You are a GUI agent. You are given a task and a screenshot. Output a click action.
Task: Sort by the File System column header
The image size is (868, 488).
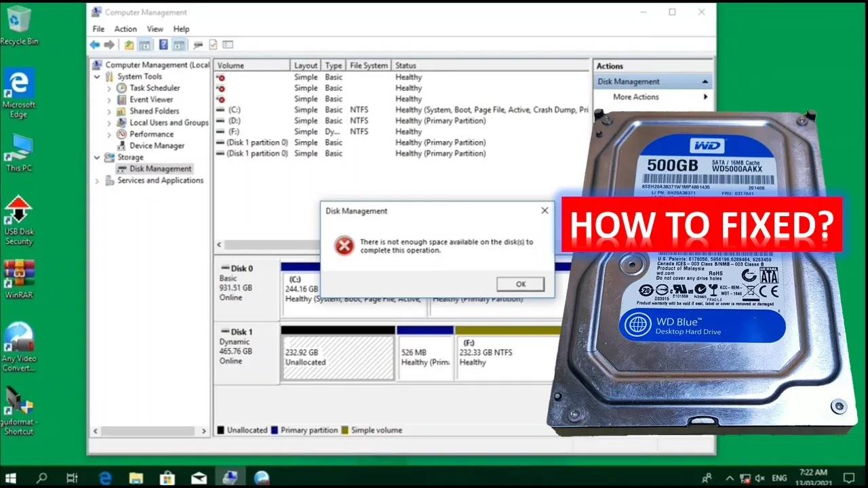click(x=368, y=66)
